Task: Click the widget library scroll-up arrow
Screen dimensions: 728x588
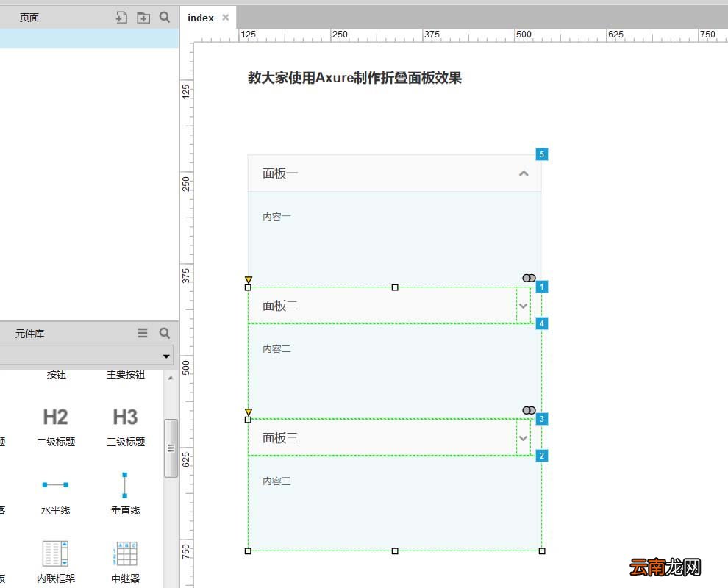Action: (x=171, y=378)
